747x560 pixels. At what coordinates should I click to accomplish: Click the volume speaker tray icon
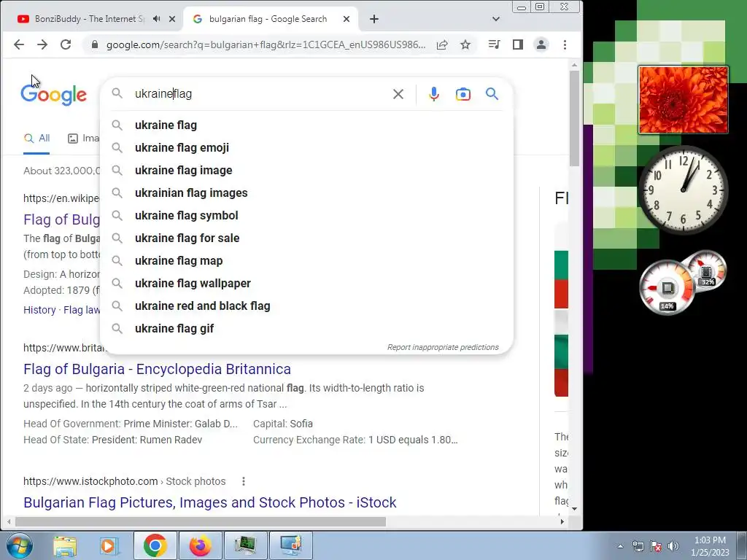click(x=673, y=546)
